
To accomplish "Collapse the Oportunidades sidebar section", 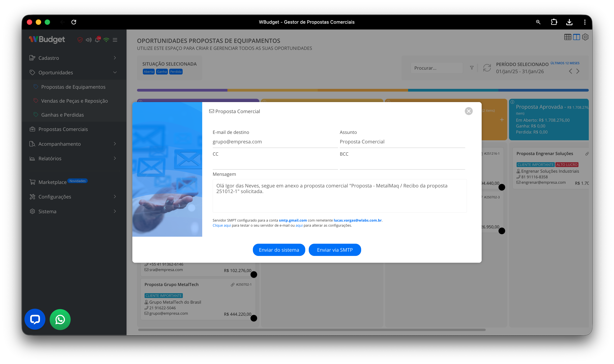I will pyautogui.click(x=56, y=72).
